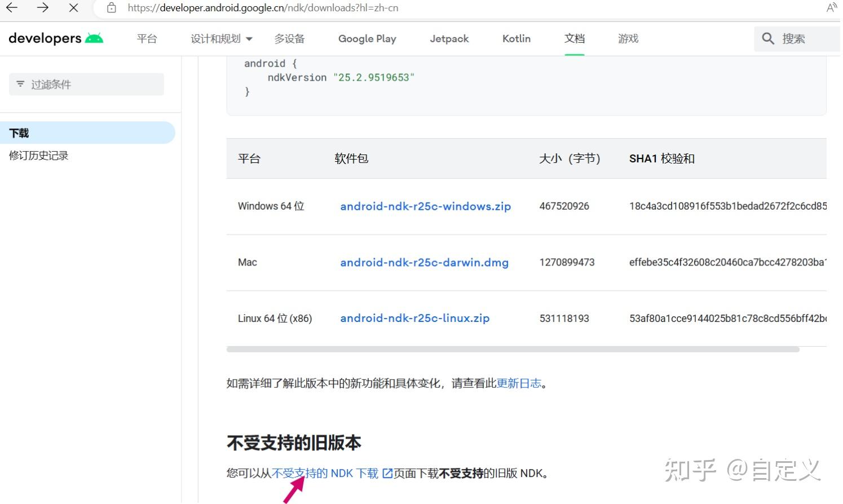Click the Mac SHA1 checksum starting effebe35
This screenshot has width=843, height=504.
(728, 262)
